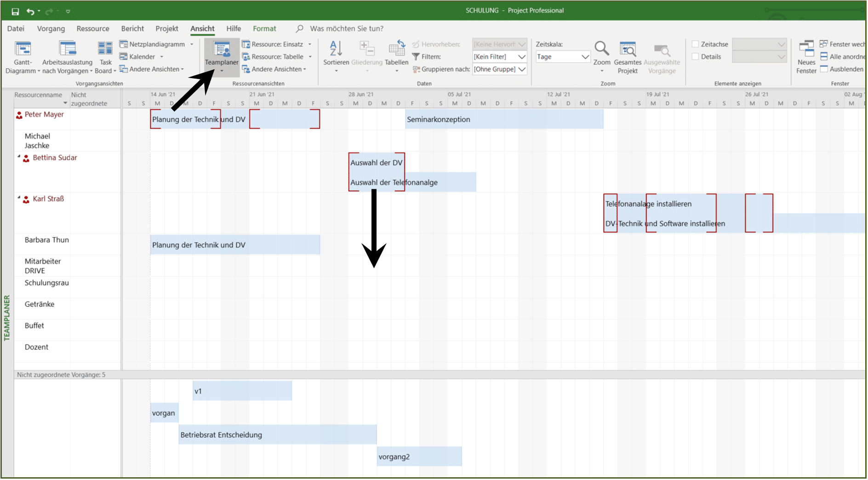Viewport: 868px width, 480px height.
Task: Collapse Bettina Sudar resource row
Action: tap(19, 157)
